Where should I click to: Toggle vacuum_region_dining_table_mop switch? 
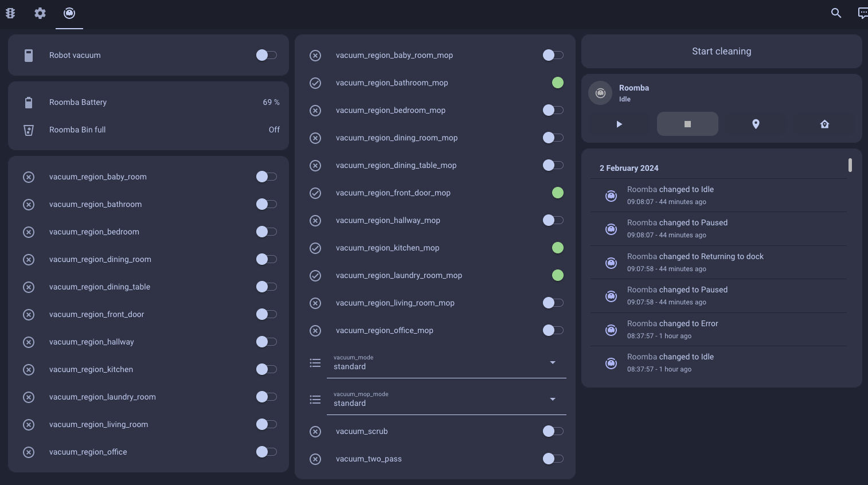pyautogui.click(x=553, y=165)
